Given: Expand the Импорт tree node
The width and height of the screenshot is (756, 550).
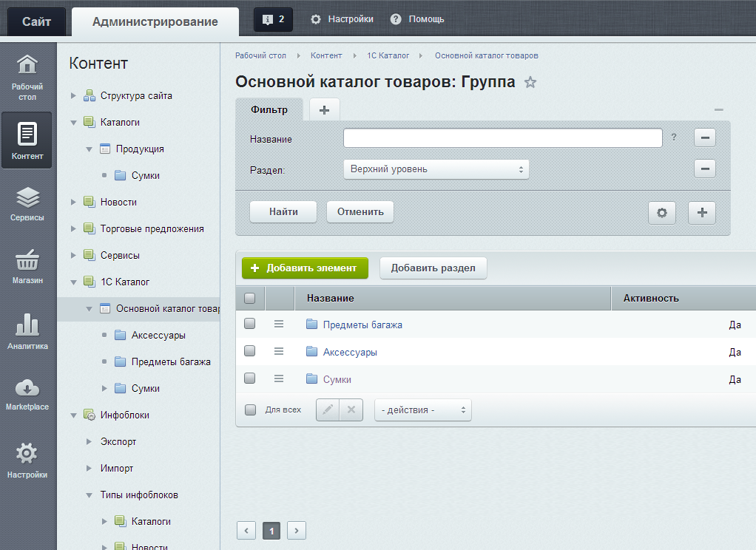Looking at the screenshot, I should point(90,468).
